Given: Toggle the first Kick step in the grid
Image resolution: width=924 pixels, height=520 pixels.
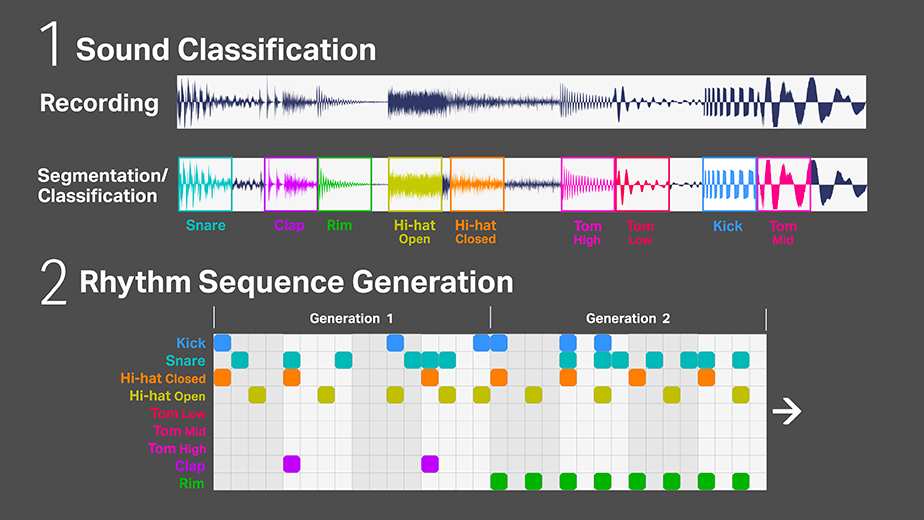Looking at the screenshot, I should tap(222, 343).
